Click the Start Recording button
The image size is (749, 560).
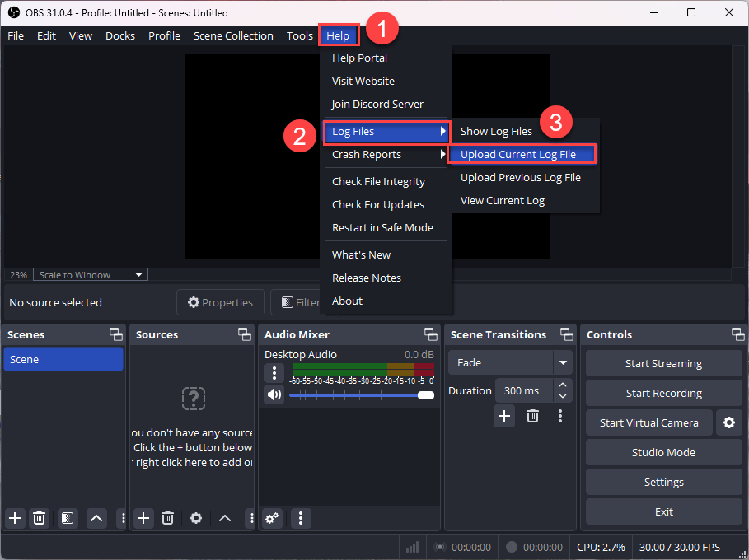(663, 394)
